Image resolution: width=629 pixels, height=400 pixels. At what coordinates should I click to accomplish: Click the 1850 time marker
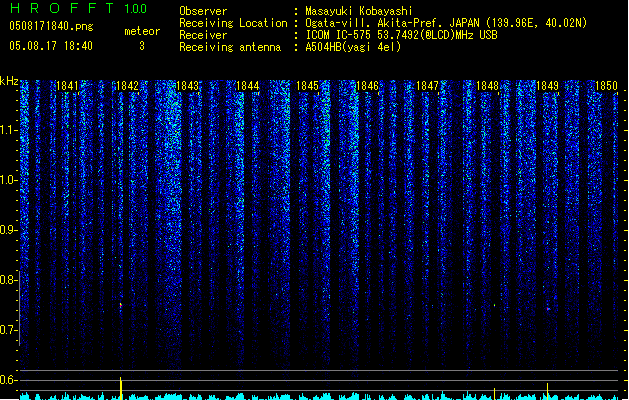pos(606,86)
